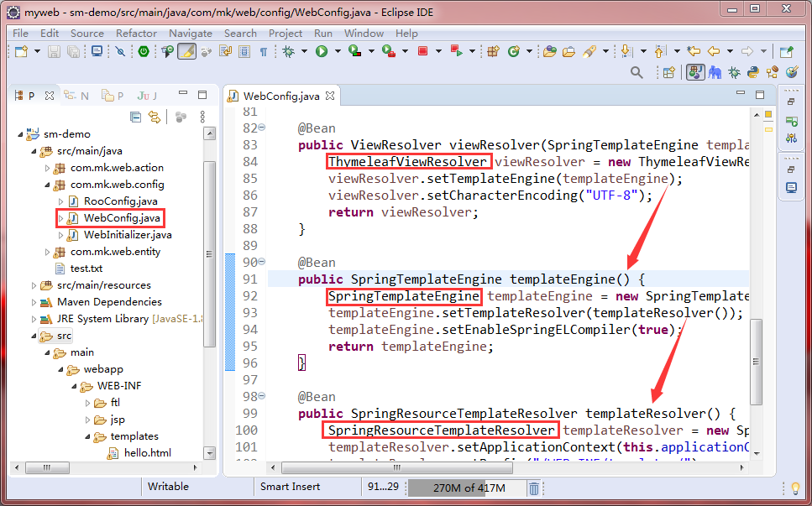Switch to the Python PyDev perspective icon

pos(753,72)
